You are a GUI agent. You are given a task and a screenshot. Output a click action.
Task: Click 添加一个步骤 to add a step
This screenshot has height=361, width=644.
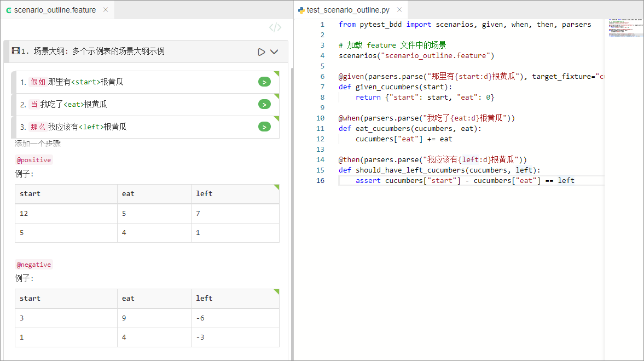click(38, 144)
